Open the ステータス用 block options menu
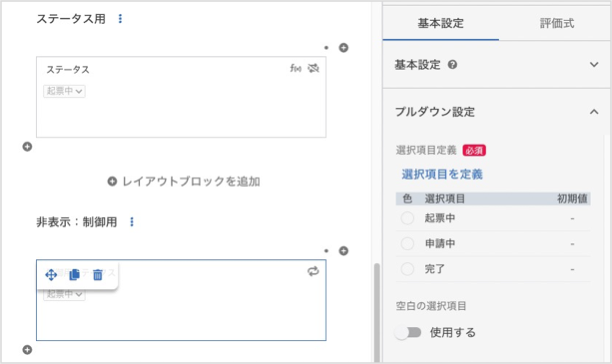Image resolution: width=612 pixels, height=364 pixels. click(x=120, y=19)
